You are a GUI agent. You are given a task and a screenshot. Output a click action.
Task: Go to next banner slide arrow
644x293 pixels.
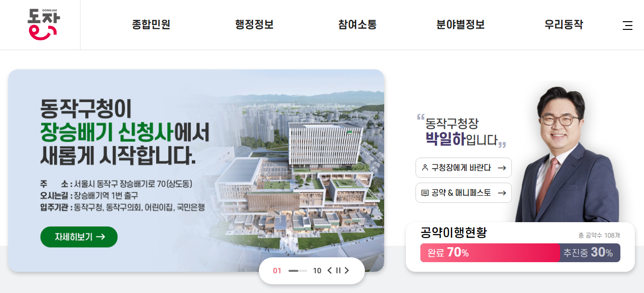346,270
